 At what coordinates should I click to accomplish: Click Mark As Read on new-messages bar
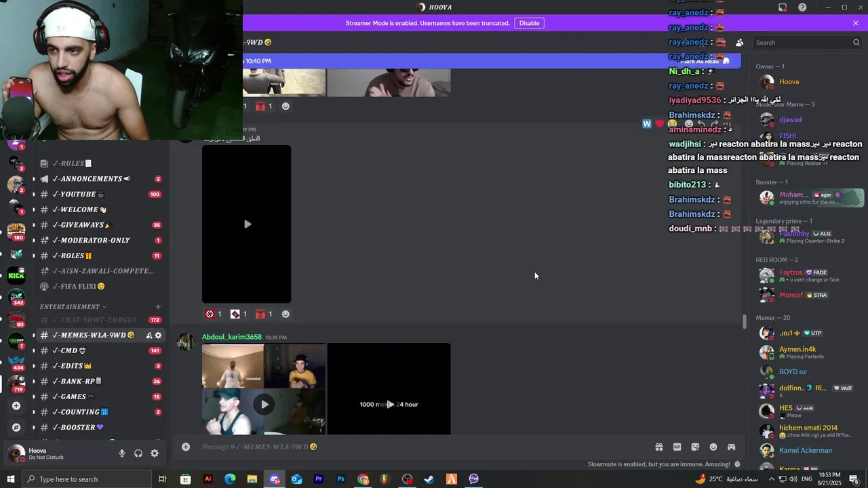705,61
